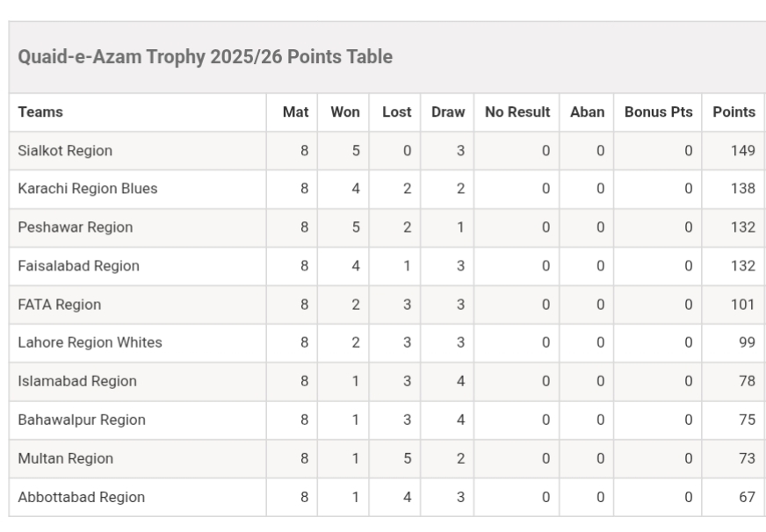The width and height of the screenshot is (766, 532).
Task: Open the Abbottabad Region entry
Action: (82, 497)
